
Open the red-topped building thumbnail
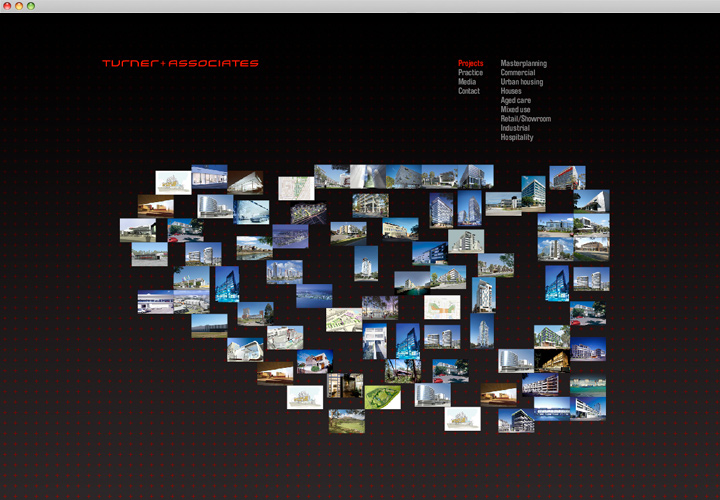pyautogui.click(x=567, y=178)
